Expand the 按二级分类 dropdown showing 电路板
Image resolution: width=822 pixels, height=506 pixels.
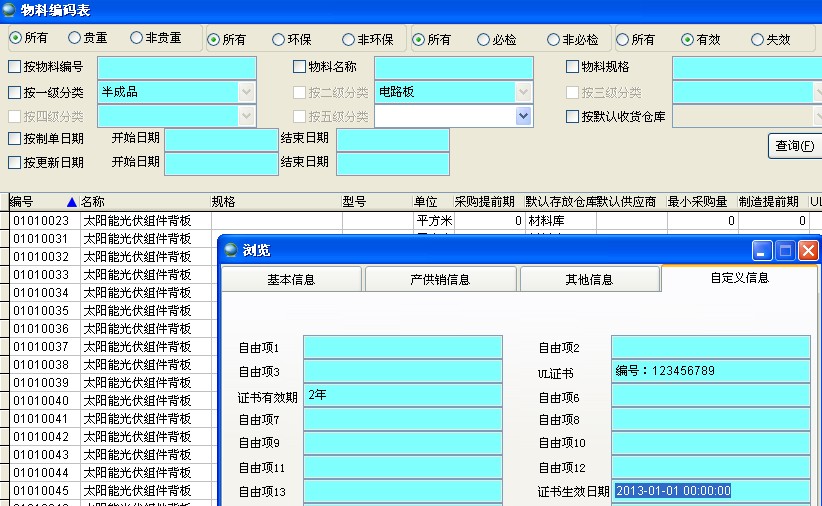(x=523, y=92)
